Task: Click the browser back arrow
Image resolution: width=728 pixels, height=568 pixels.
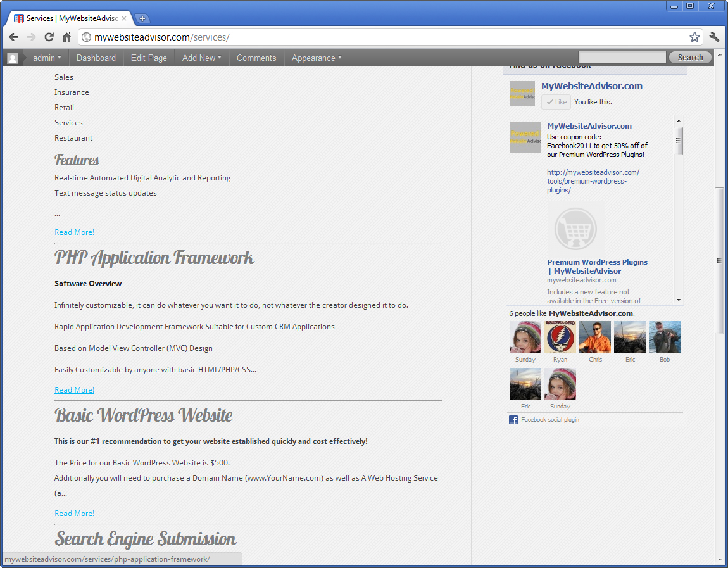Action: pyautogui.click(x=13, y=37)
